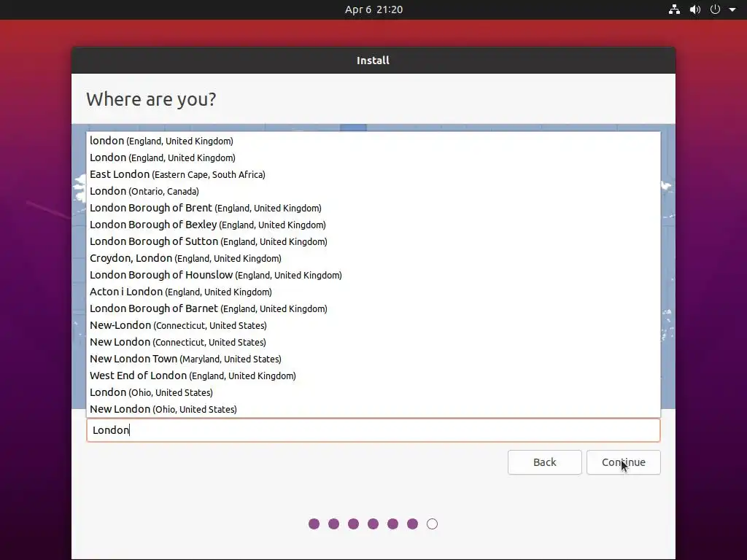Screen dimensions: 747x560
Task: Open the clock showing Apr 6 21:20
Action: [x=373, y=9]
